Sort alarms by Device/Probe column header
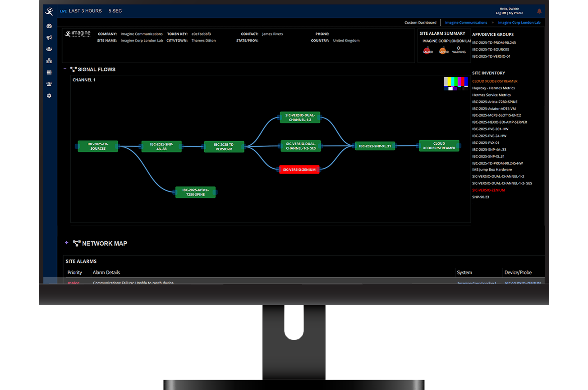The width and height of the screenshot is (588, 390). point(518,272)
